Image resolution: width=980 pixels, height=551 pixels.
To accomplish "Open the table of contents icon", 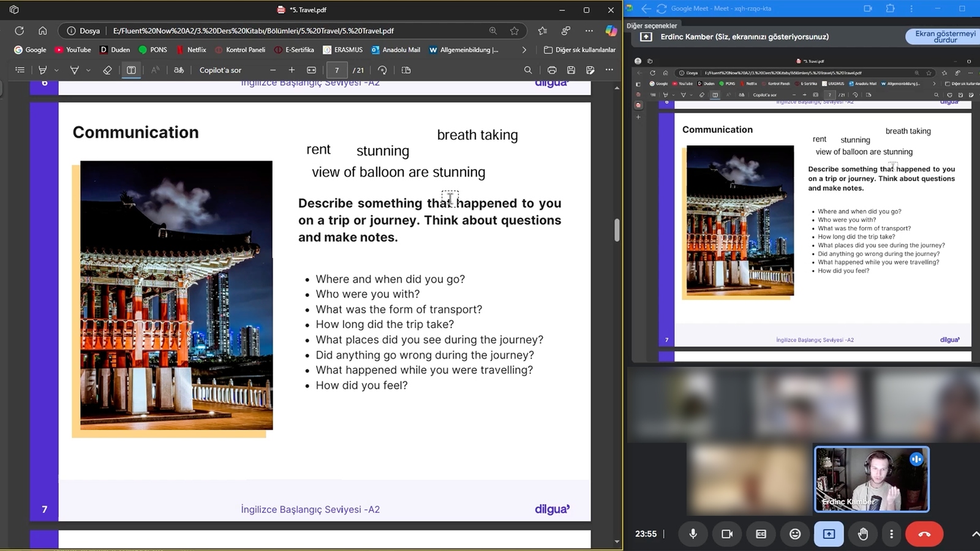I will (20, 70).
